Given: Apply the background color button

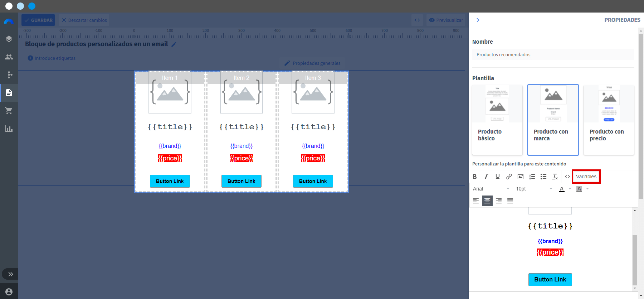Looking at the screenshot, I should 579,189.
